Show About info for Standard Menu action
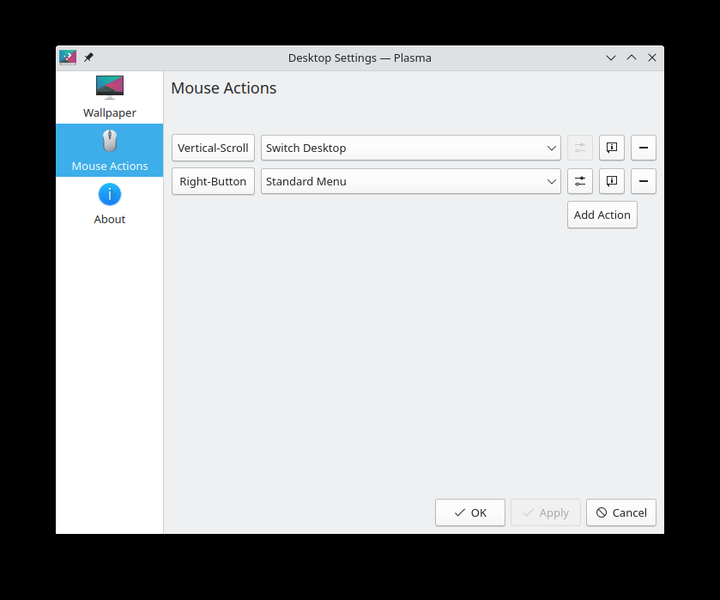Screen dimensions: 720x600 pos(612,181)
